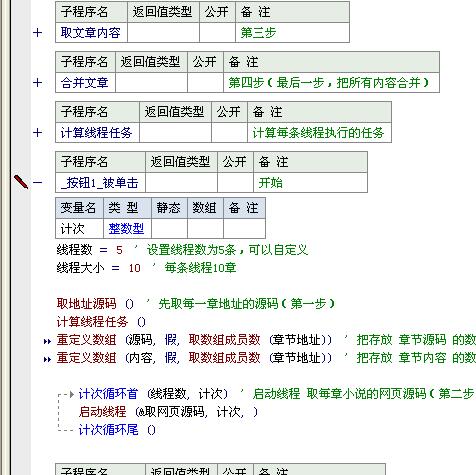Expand the 计算线程任务 subroutine

click(37, 133)
